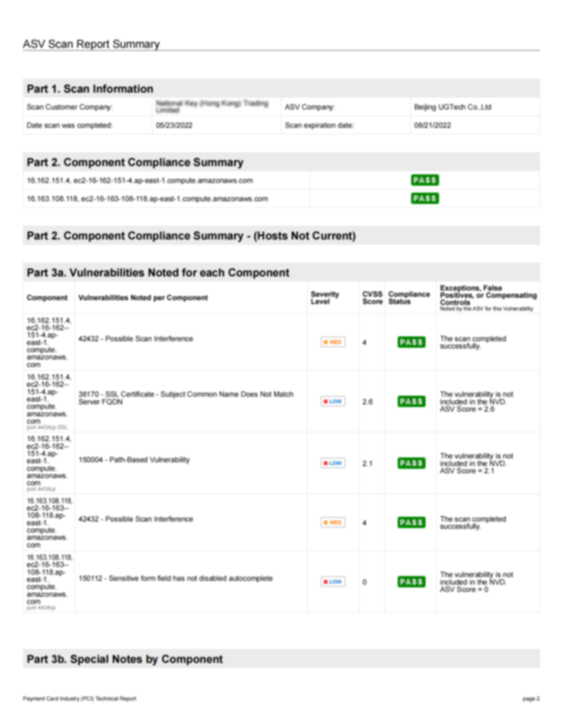Click the 'Severity Level' column header
The height and width of the screenshot is (728, 563).
[325, 298]
